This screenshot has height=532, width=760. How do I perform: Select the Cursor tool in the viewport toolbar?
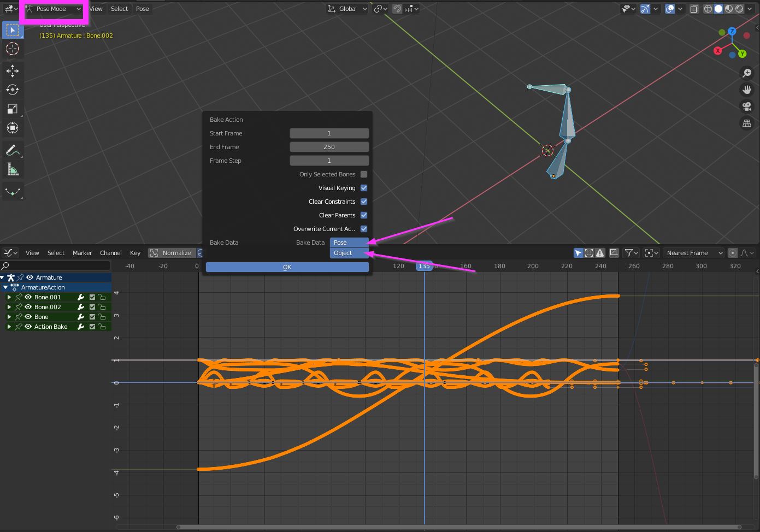coord(13,49)
